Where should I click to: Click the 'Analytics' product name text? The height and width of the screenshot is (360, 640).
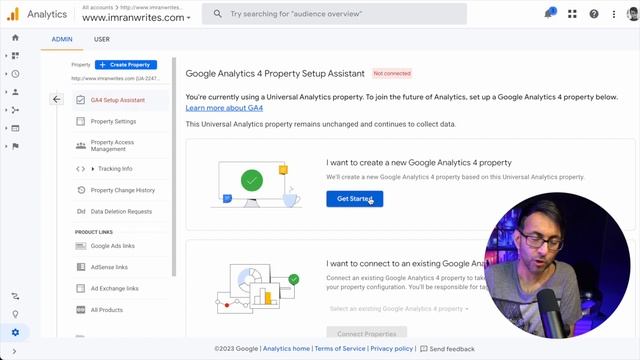click(x=47, y=14)
